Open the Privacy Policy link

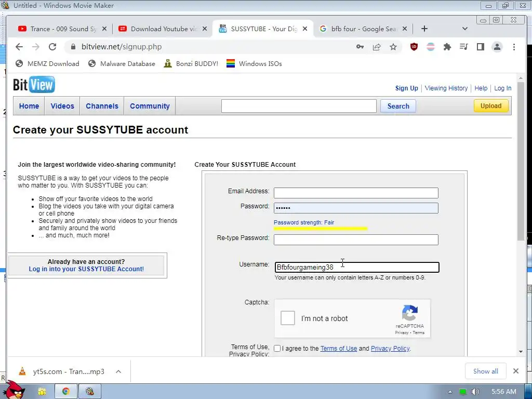pyautogui.click(x=390, y=349)
